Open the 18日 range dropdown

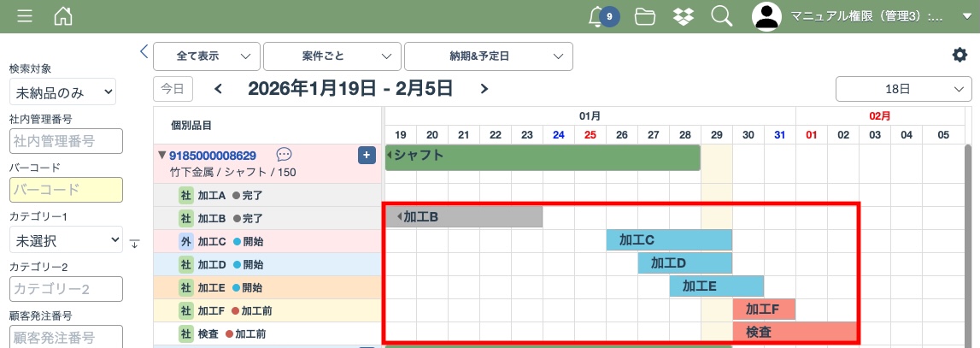(x=903, y=89)
